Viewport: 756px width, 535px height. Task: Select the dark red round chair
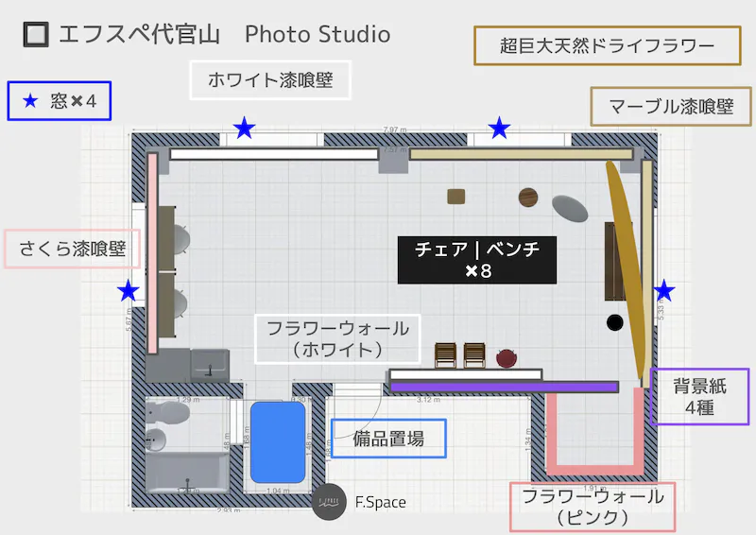click(x=507, y=358)
